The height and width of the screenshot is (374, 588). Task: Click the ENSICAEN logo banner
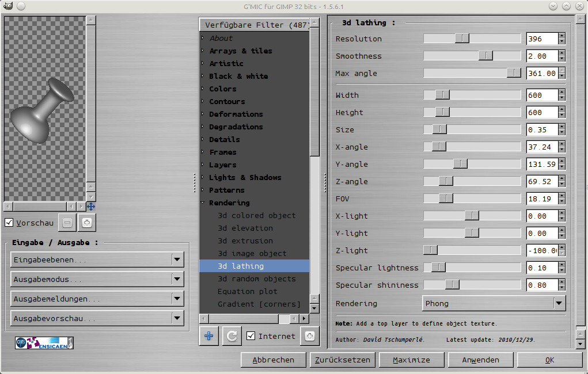(44, 343)
